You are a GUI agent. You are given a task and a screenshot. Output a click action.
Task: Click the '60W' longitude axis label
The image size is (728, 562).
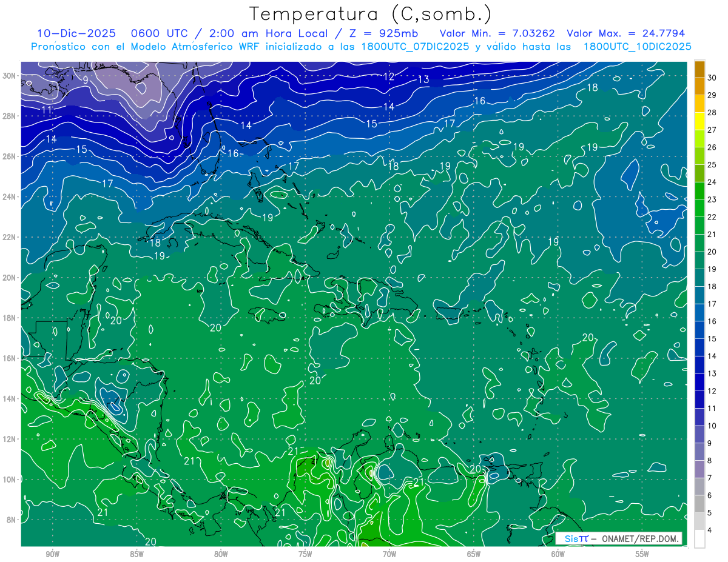pyautogui.click(x=558, y=554)
